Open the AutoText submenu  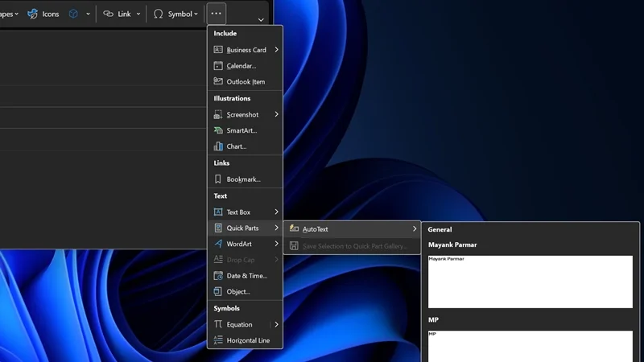pyautogui.click(x=352, y=229)
